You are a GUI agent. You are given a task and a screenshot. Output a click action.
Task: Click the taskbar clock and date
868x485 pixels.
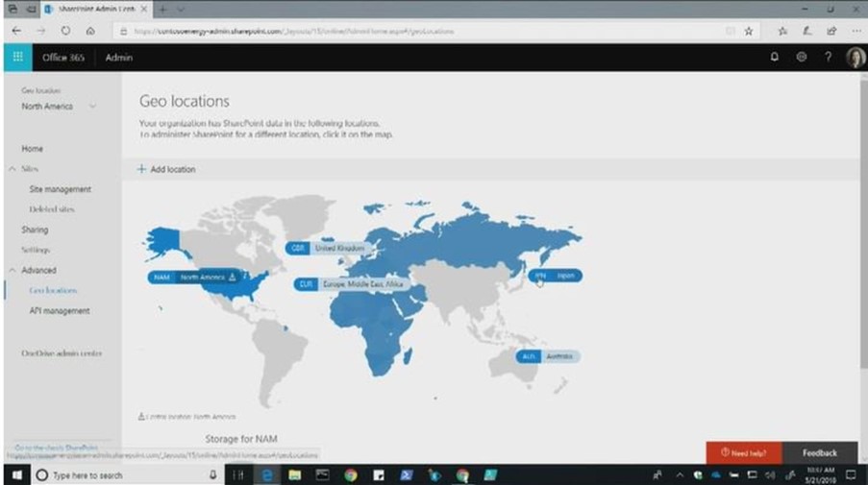pyautogui.click(x=820, y=475)
